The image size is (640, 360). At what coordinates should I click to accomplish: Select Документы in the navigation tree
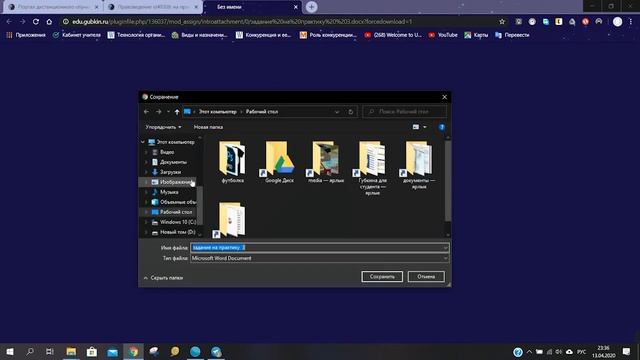173,162
